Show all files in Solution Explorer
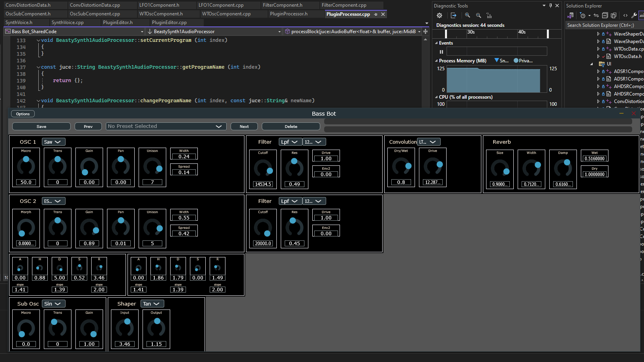Viewport: 644px width, 362px height. pyautogui.click(x=614, y=15)
